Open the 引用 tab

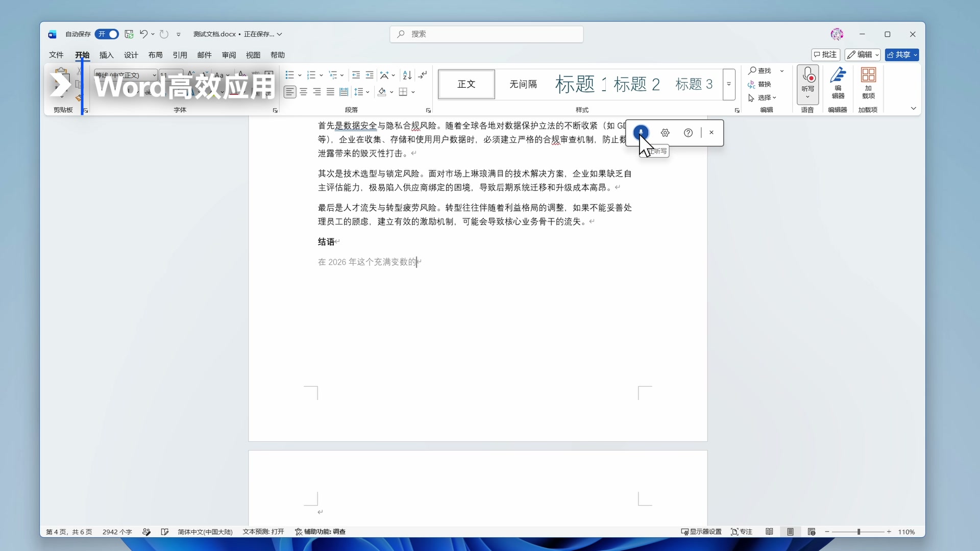point(180,55)
